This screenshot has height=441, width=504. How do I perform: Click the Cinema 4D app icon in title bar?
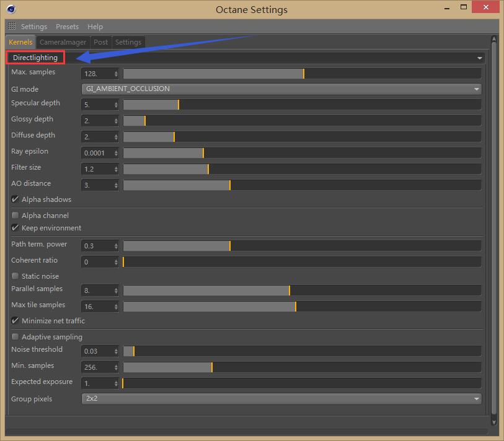(11, 9)
